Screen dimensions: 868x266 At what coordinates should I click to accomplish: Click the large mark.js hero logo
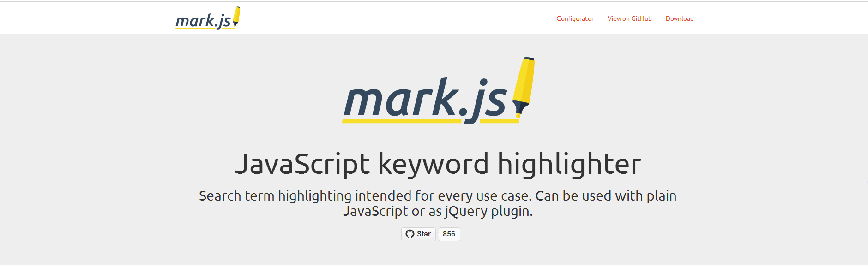coord(438,91)
